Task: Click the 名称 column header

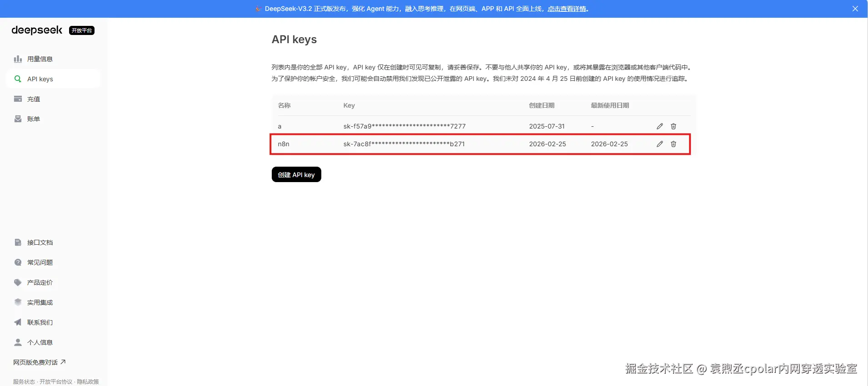Action: point(284,105)
